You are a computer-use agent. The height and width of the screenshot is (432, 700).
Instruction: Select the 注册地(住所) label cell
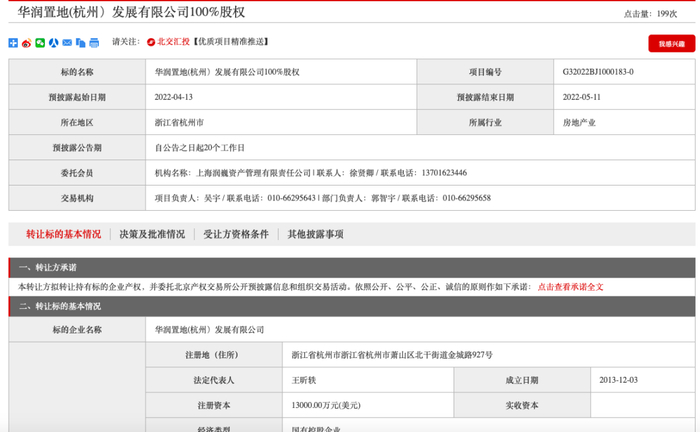pos(214,355)
